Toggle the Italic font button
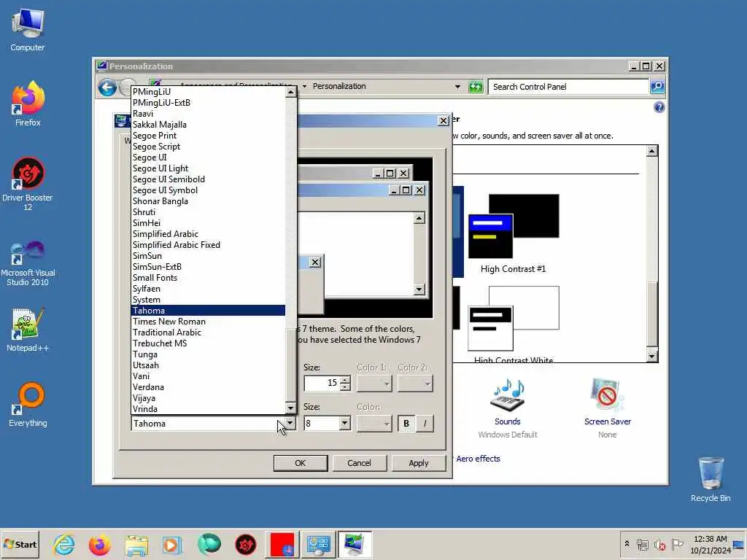 pyautogui.click(x=425, y=424)
